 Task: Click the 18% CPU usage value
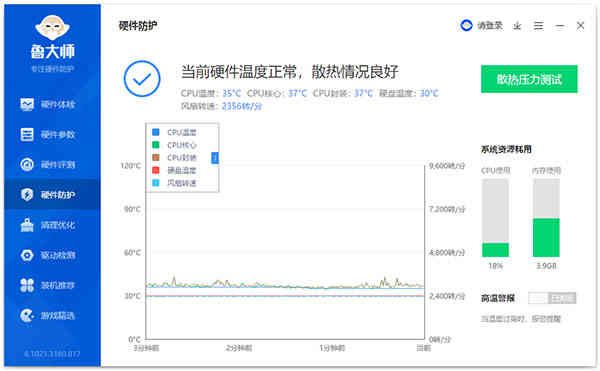(x=496, y=266)
